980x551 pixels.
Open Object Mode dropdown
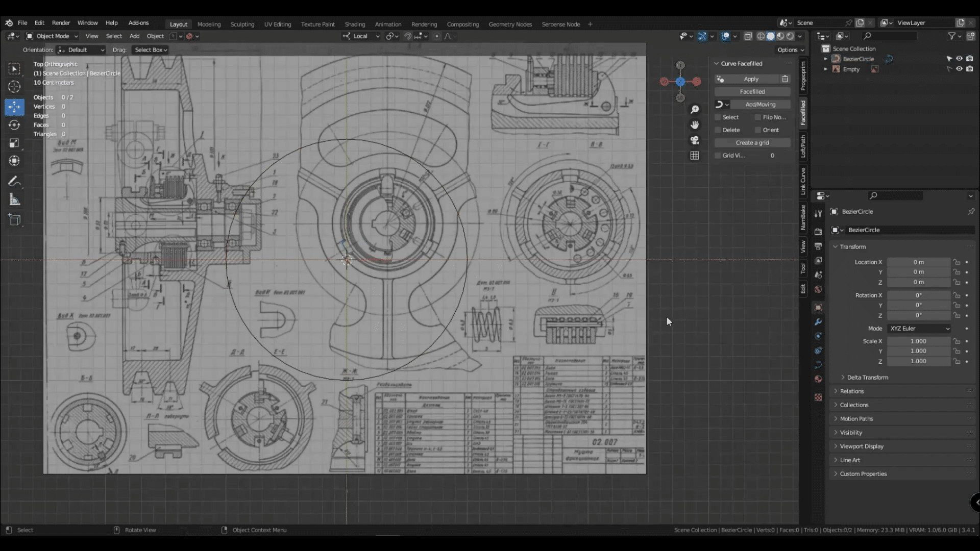coord(52,36)
